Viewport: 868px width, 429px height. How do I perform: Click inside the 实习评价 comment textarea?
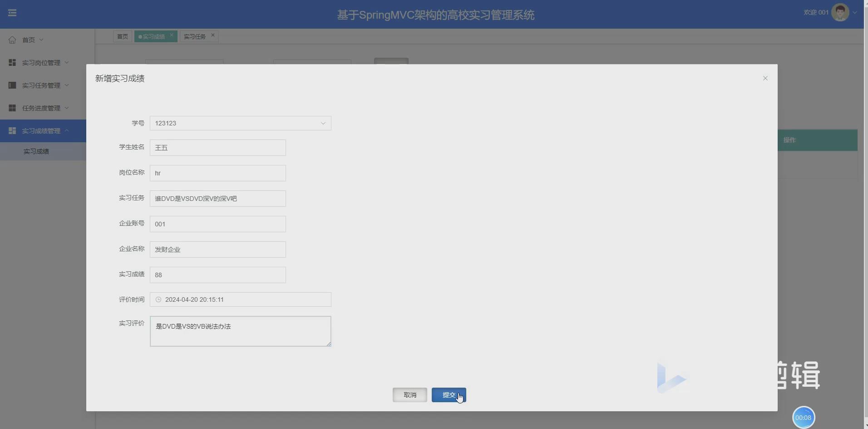coord(241,331)
